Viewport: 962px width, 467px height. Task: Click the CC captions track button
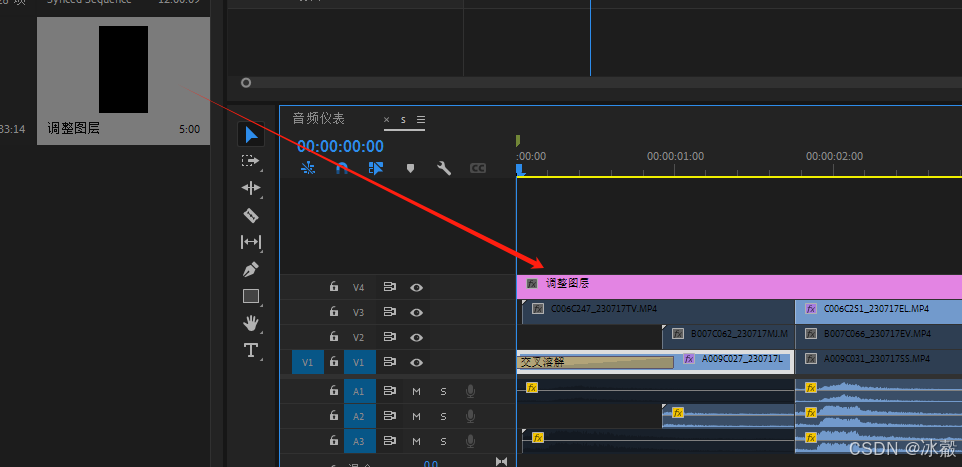pos(478,168)
